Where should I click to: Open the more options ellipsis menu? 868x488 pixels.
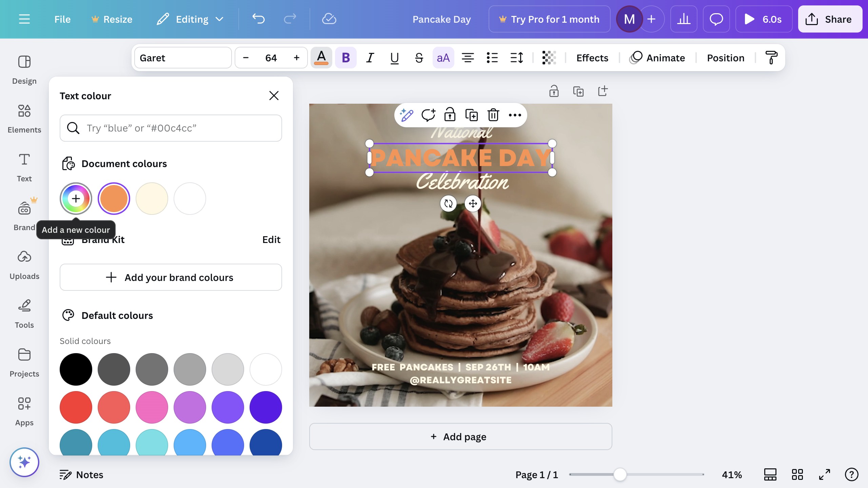[x=515, y=115]
